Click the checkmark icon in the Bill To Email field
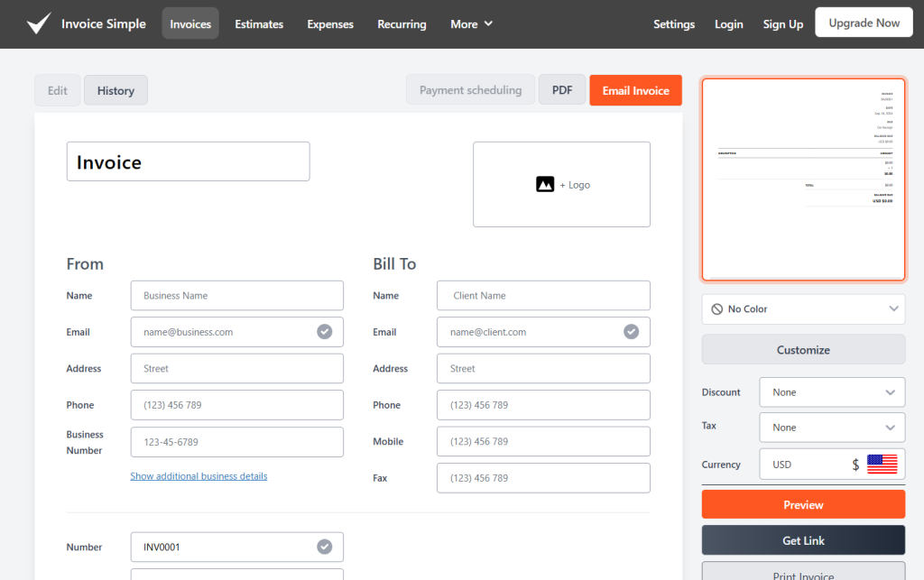924x580 pixels. [x=631, y=332]
